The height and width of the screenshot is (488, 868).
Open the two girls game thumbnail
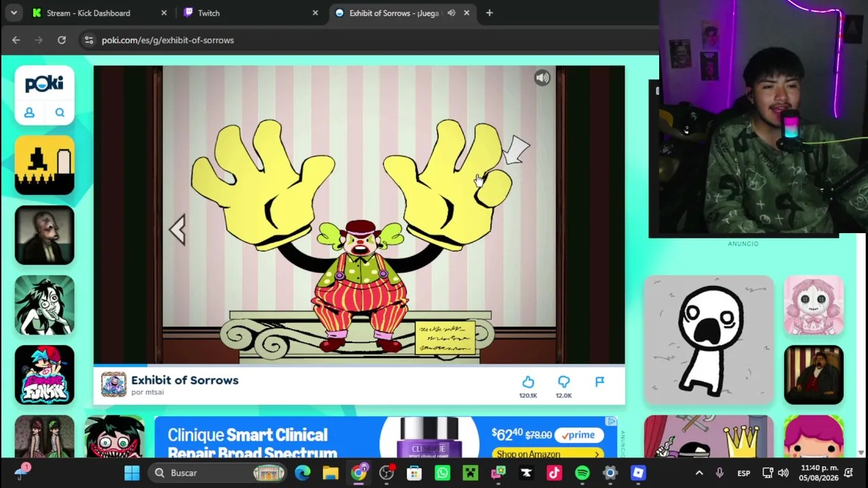click(45, 436)
